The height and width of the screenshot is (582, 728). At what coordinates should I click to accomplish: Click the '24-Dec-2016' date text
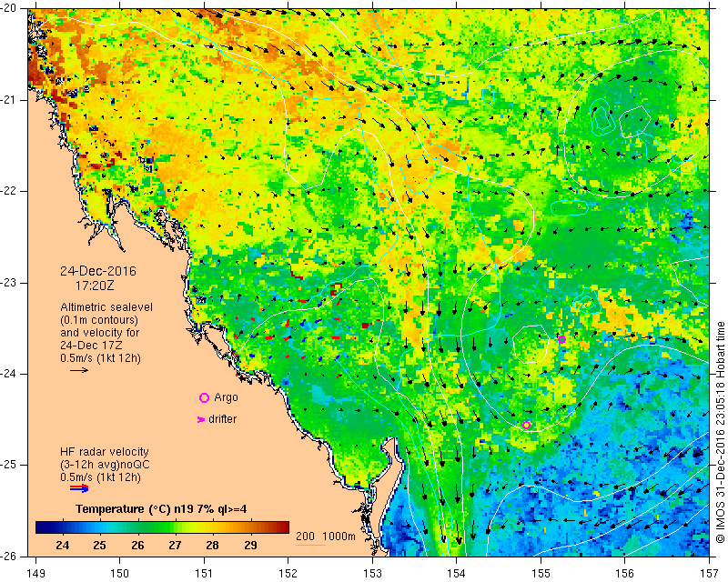pos(98,271)
